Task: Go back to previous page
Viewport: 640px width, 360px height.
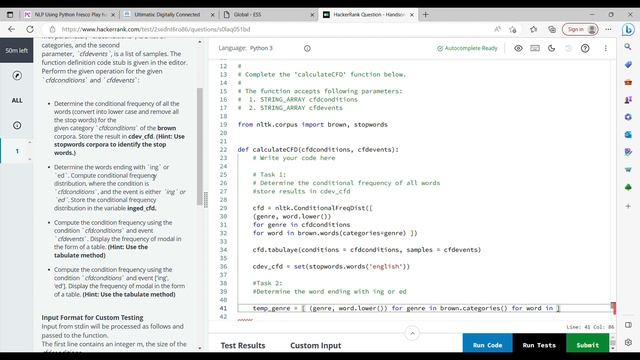Action: (x=11, y=29)
